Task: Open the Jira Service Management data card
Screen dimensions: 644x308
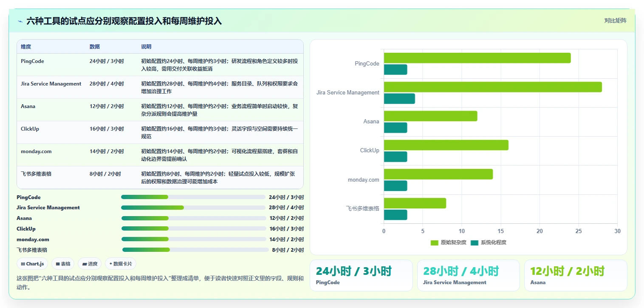Action: click(469, 275)
